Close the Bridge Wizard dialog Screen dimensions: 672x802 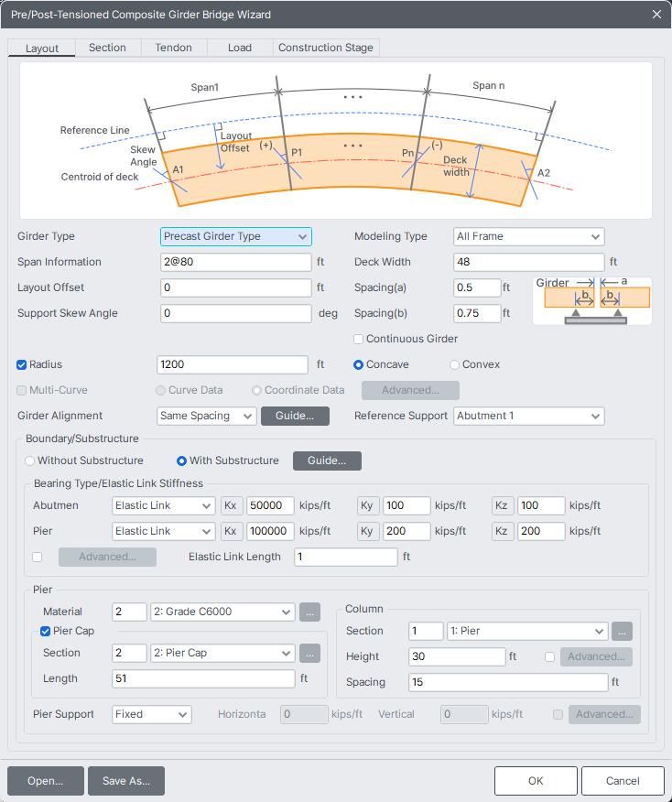point(656,15)
